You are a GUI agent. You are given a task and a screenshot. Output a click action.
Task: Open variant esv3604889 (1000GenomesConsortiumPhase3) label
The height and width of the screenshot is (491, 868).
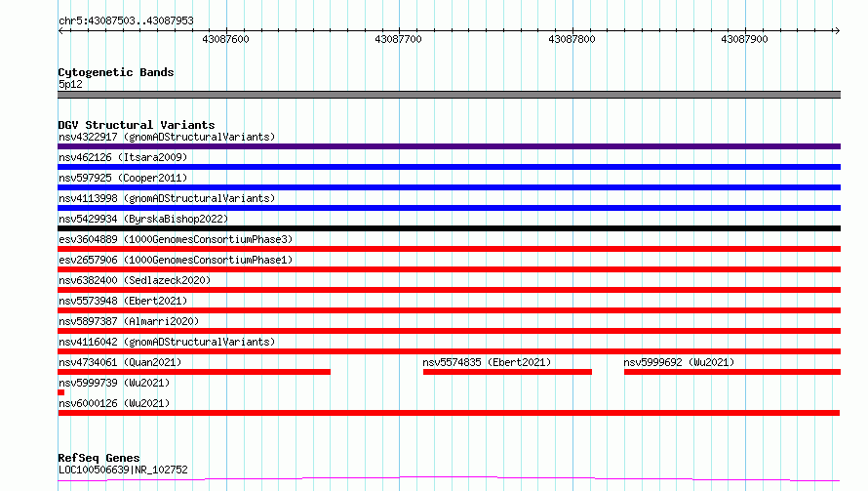(x=176, y=239)
